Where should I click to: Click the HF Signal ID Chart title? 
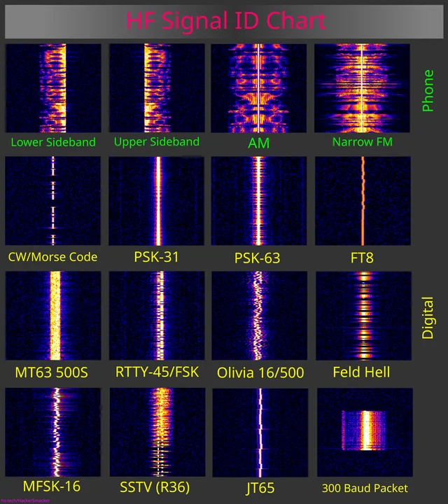tap(225, 21)
